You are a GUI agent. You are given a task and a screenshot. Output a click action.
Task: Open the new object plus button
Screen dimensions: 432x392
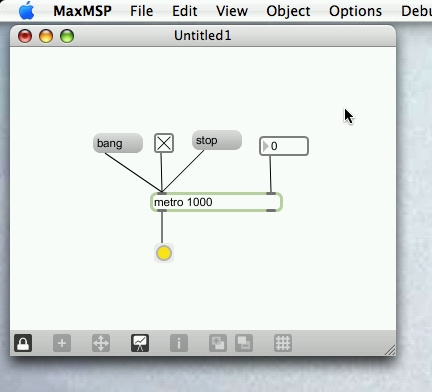tap(62, 343)
